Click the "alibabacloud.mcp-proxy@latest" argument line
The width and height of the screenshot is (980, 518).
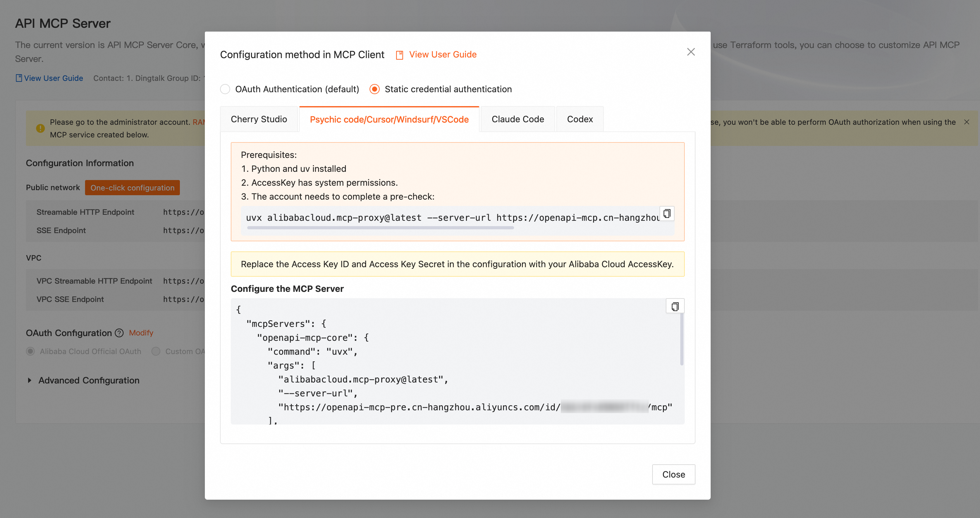pos(363,380)
